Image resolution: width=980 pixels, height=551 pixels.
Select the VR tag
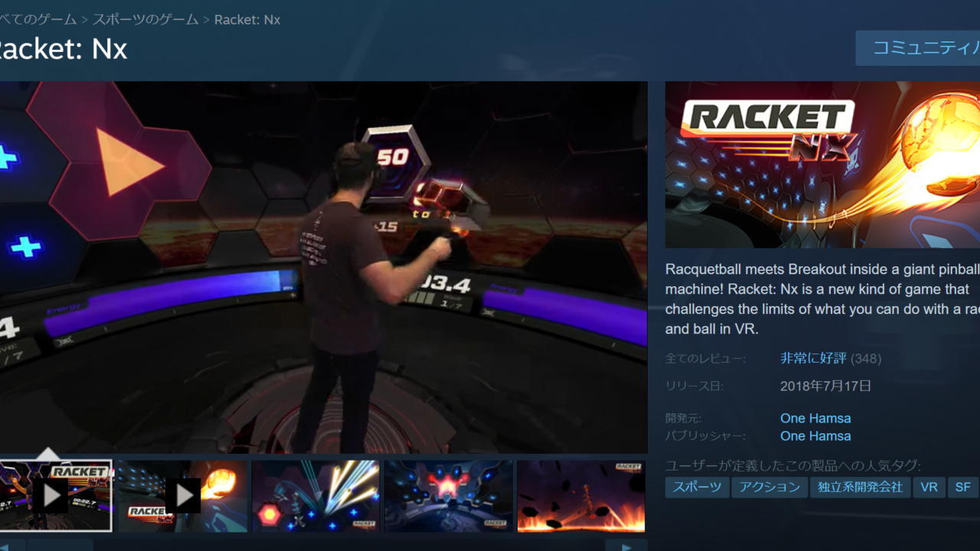point(929,487)
